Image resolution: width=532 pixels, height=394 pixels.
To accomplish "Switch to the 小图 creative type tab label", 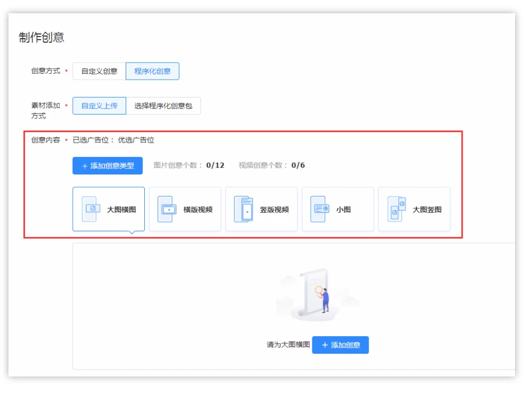I will click(343, 209).
